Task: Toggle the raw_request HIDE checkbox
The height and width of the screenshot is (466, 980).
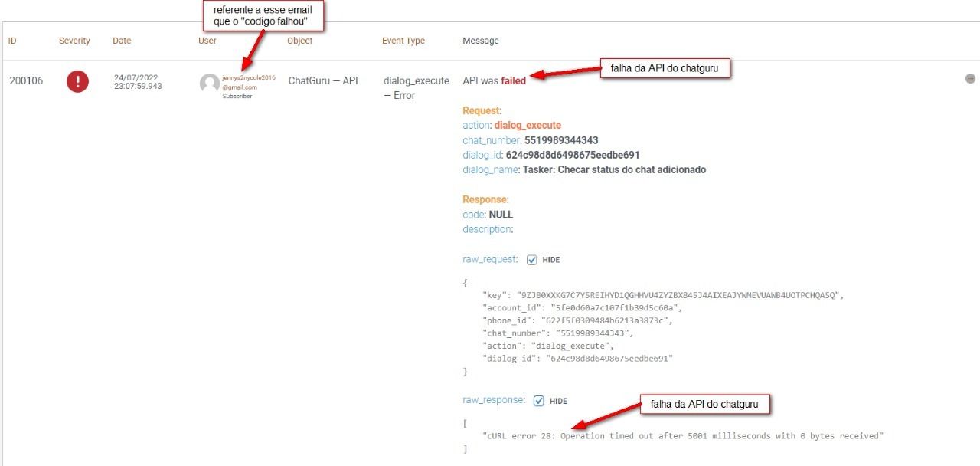Action: click(x=531, y=260)
